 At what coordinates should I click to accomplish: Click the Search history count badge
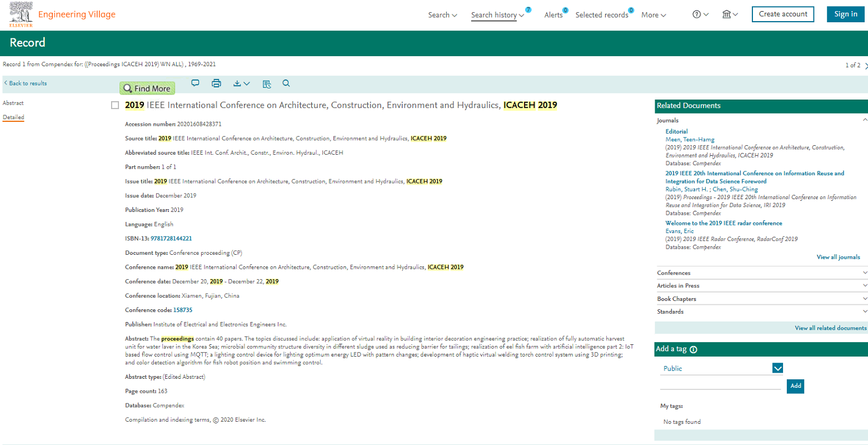pyautogui.click(x=528, y=10)
